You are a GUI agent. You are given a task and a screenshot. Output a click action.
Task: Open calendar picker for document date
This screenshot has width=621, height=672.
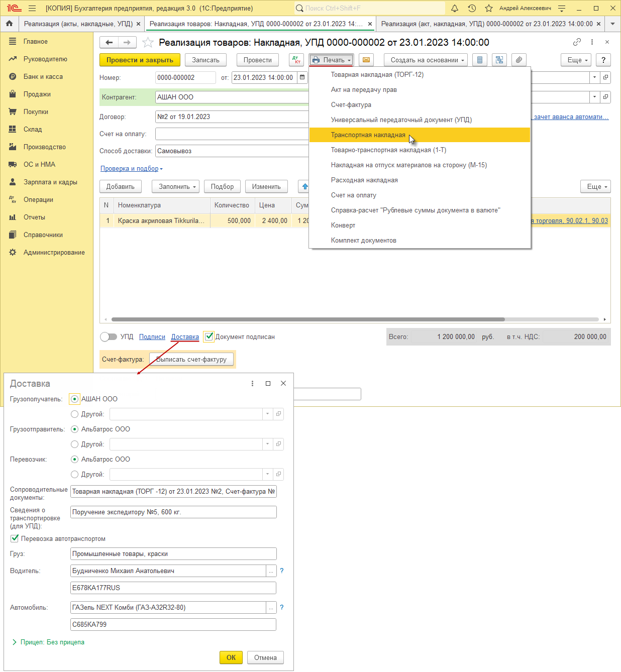pyautogui.click(x=302, y=77)
